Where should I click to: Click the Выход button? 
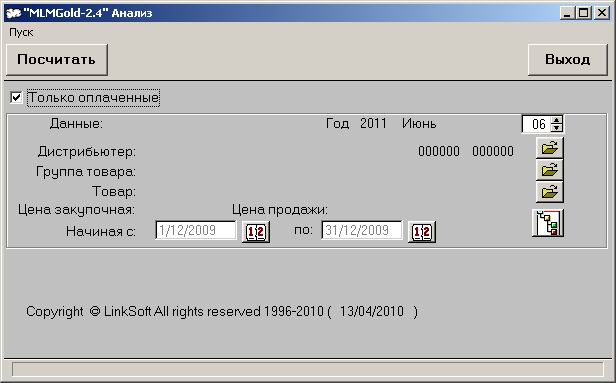coord(568,60)
